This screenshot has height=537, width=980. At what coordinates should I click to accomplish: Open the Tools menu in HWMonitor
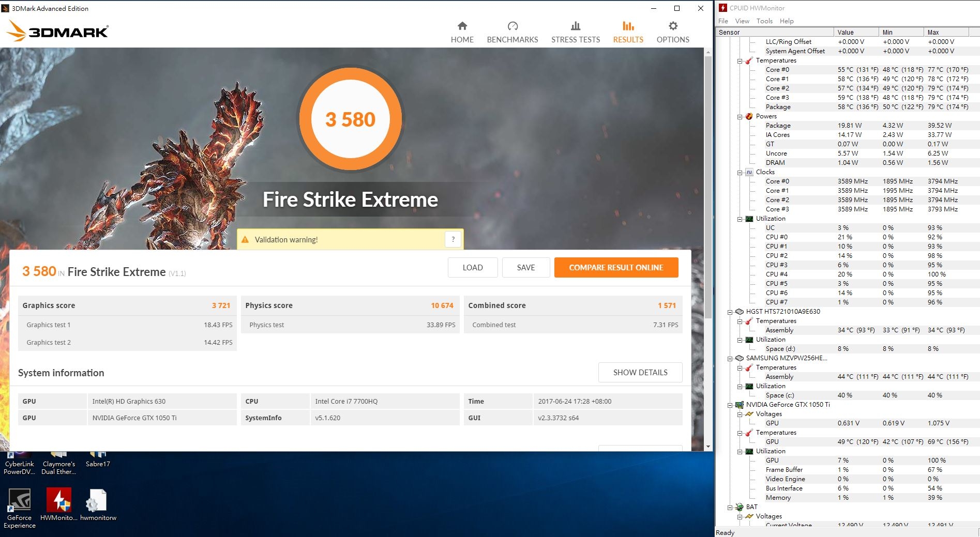tap(764, 21)
